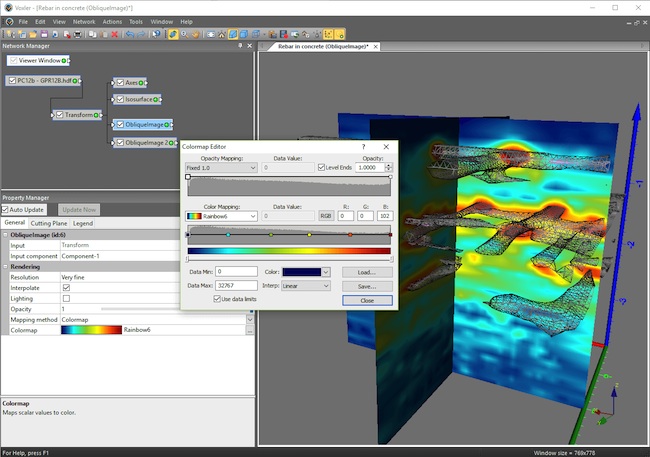This screenshot has width=650, height=457.
Task: Switch to the Cutting Plane tab
Action: (x=48, y=222)
